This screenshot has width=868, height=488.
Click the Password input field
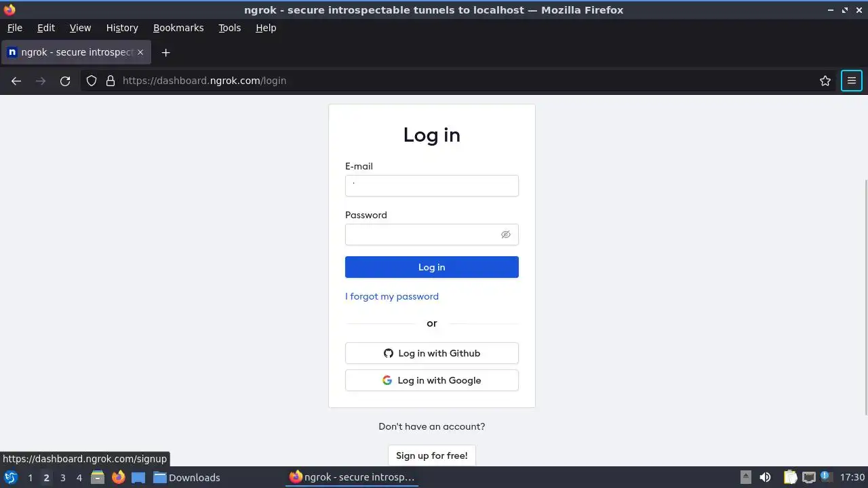click(432, 235)
